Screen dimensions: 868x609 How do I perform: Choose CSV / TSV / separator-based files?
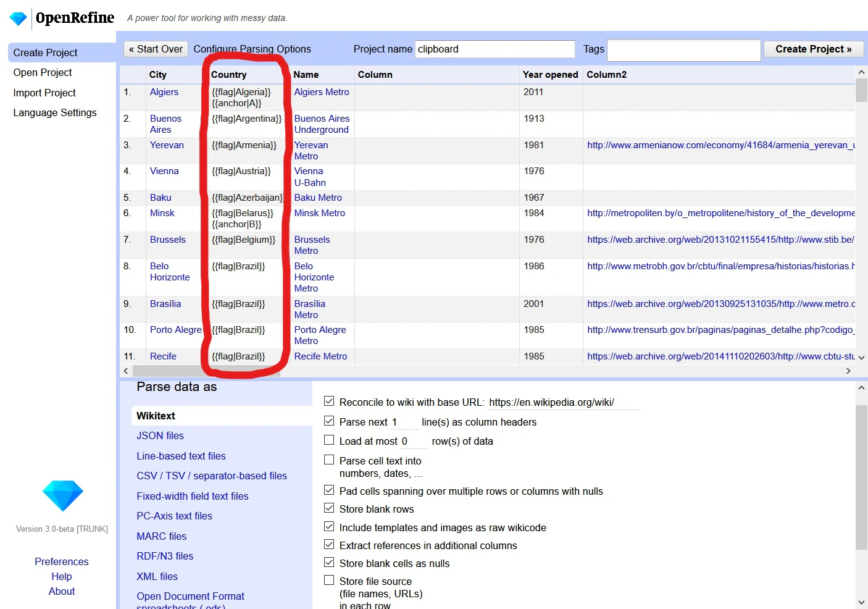[x=212, y=476]
